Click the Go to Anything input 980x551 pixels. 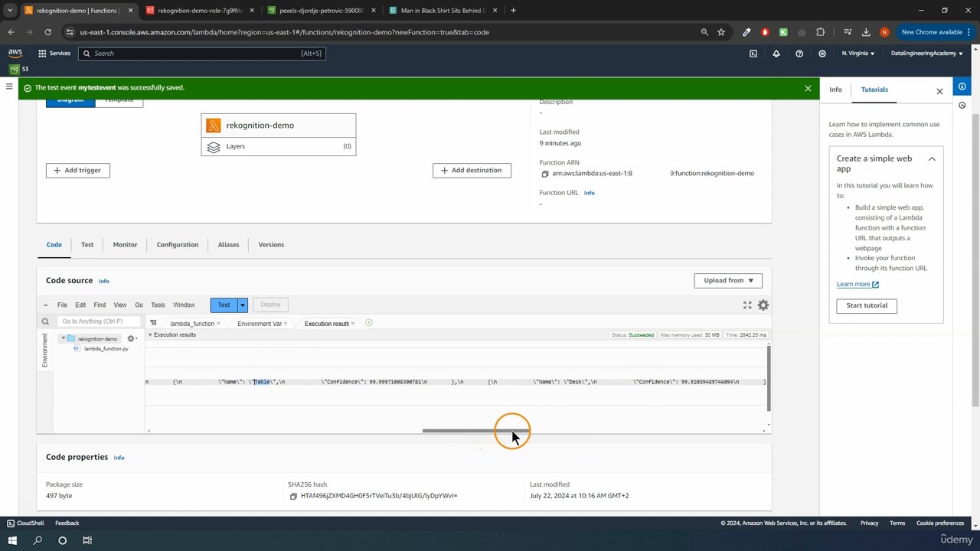point(100,321)
